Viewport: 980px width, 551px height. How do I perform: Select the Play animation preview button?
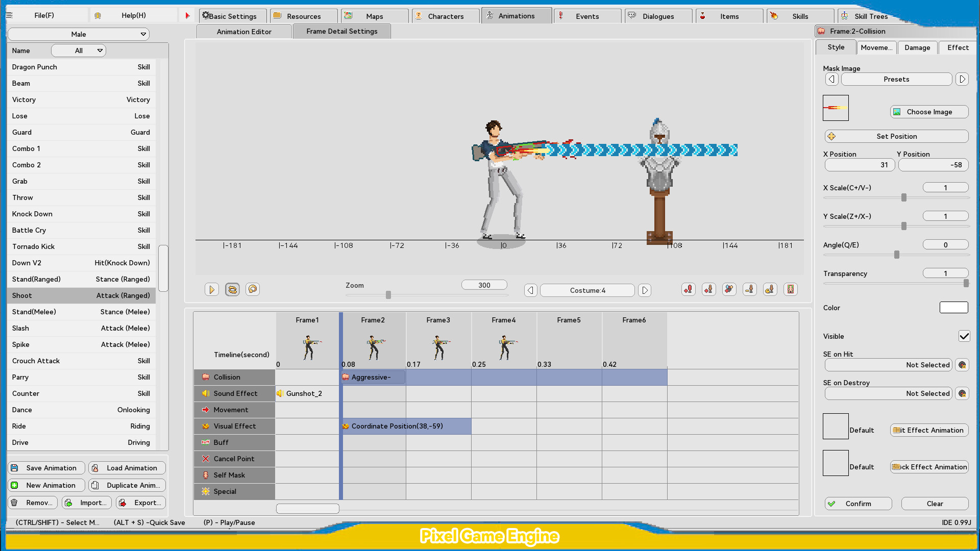point(212,289)
